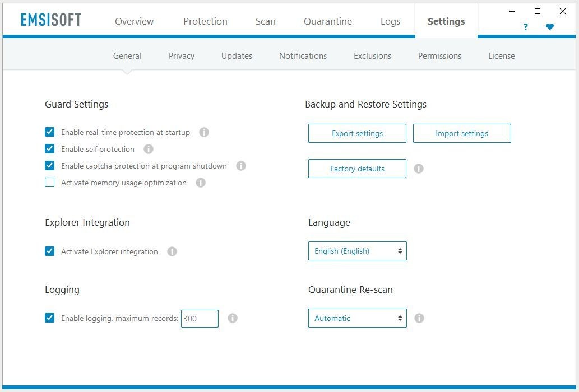This screenshot has width=579, height=392.
Task: Click info icon next to self protection
Action: (x=149, y=150)
